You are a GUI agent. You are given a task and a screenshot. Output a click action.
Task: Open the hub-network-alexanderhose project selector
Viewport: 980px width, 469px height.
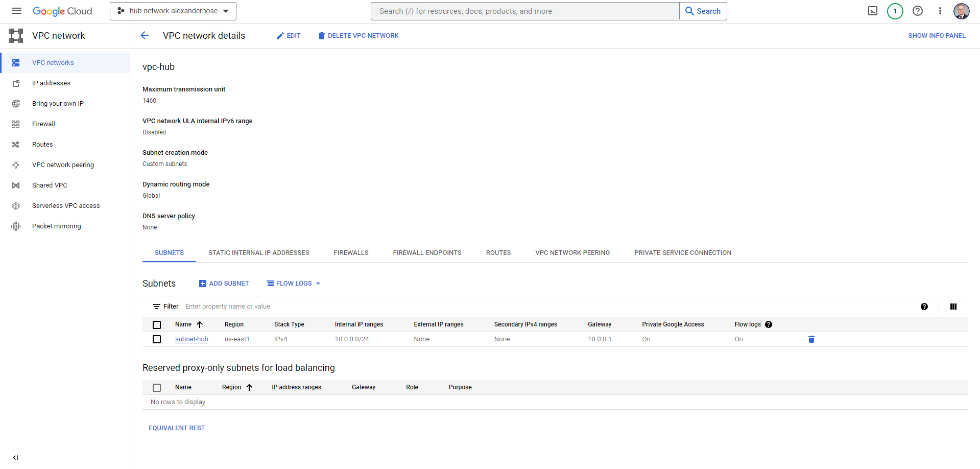[x=173, y=11]
